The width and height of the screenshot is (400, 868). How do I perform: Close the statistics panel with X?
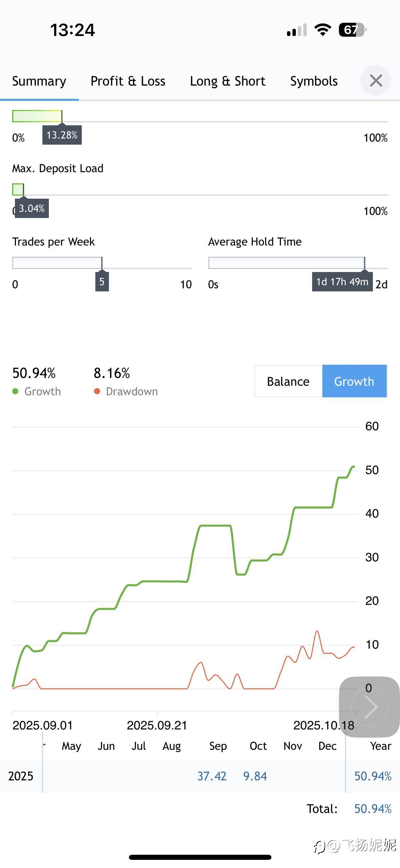click(x=376, y=81)
